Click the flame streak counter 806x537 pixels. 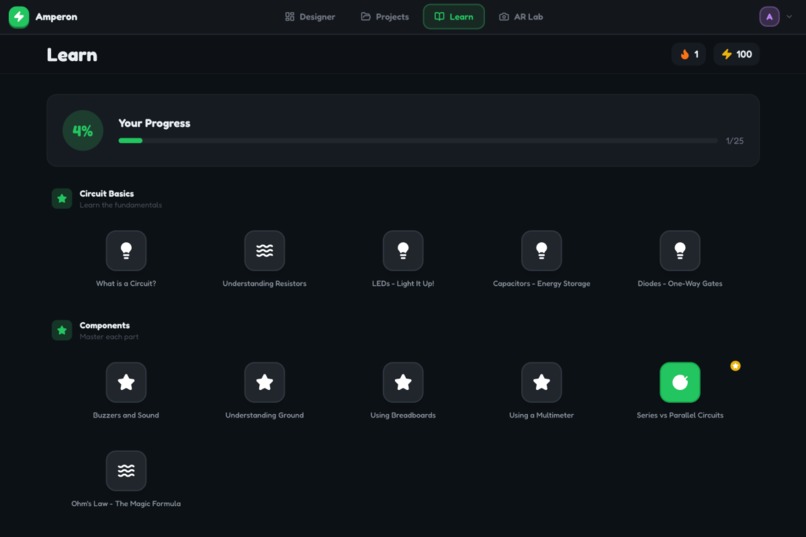(689, 54)
